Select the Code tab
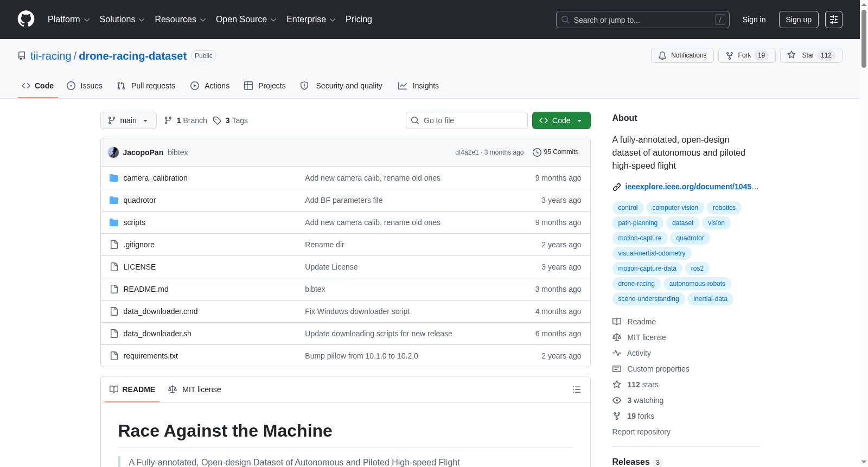868x467 pixels. tap(38, 86)
